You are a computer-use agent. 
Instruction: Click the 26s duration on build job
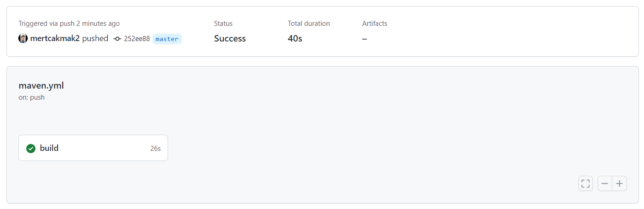156,149
